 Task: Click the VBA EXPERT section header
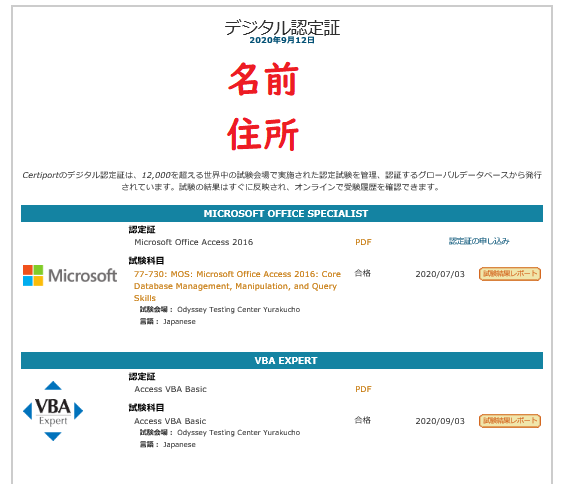(x=282, y=361)
